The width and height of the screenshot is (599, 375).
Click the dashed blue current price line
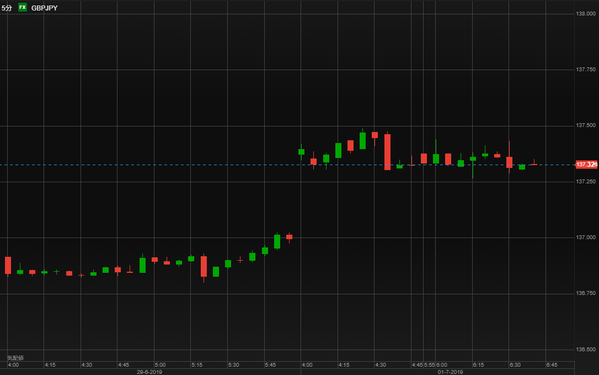287,165
